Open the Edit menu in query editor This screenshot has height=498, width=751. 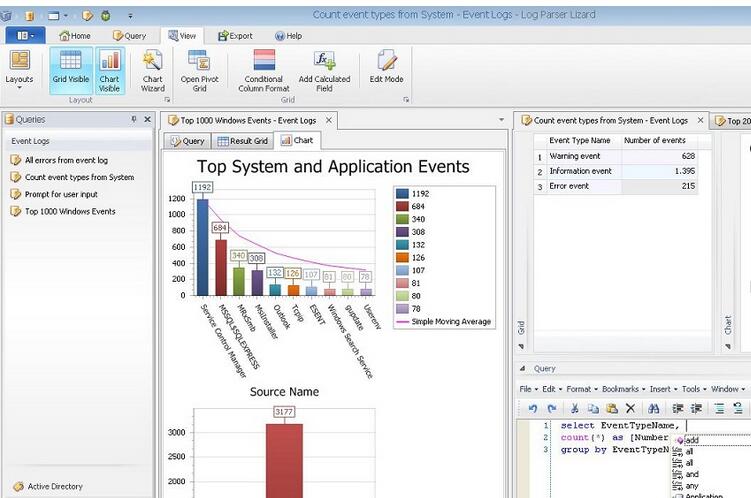click(x=551, y=389)
